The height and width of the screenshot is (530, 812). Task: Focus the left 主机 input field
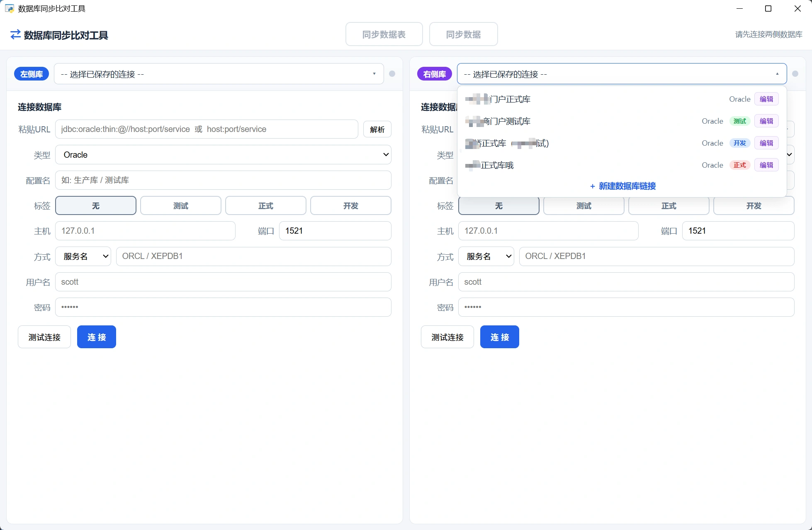coord(145,231)
